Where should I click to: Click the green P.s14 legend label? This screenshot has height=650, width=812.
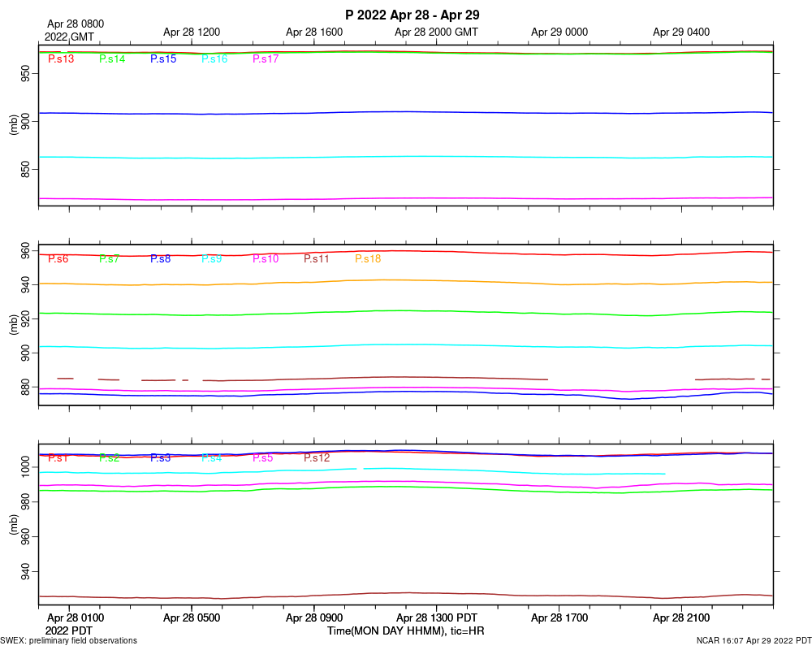click(112, 59)
